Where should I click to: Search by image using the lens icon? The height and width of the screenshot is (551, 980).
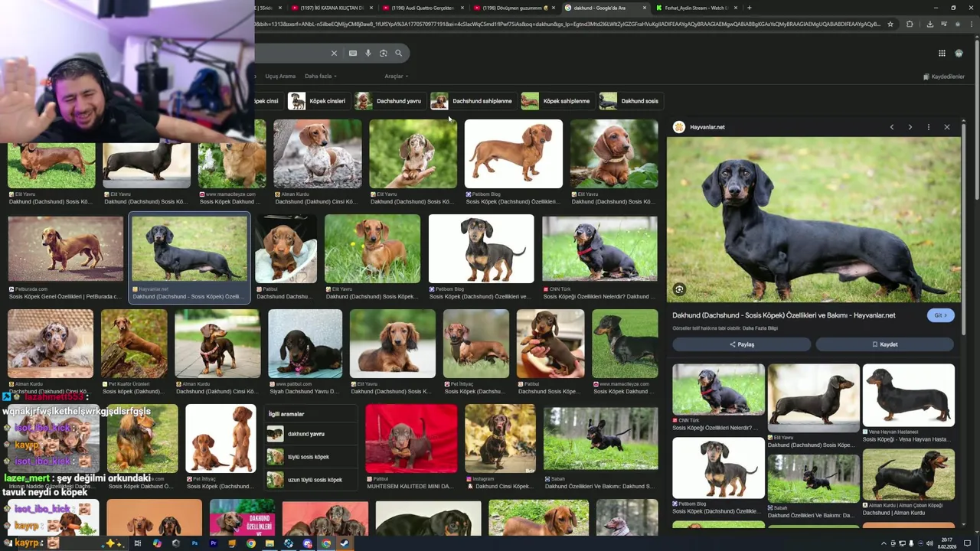click(x=384, y=54)
